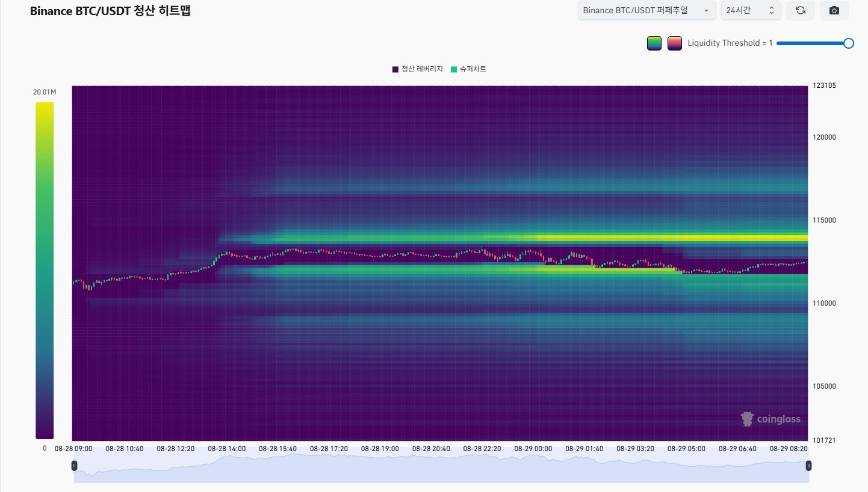868x492 pixels.
Task: Click the refresh chart icon
Action: tap(801, 11)
